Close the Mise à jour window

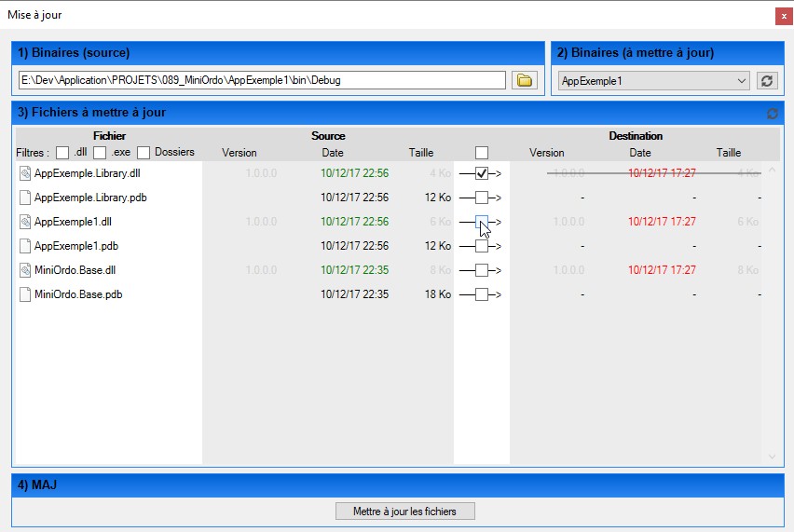[784, 16]
